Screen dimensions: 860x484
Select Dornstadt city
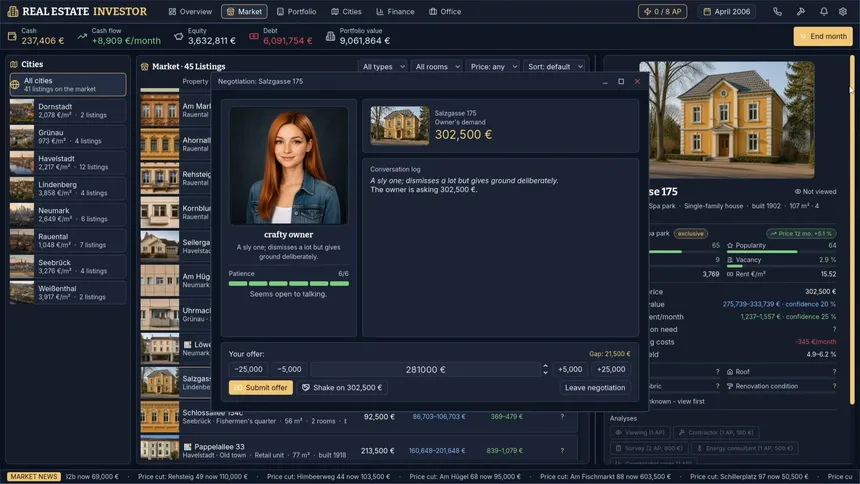67,111
